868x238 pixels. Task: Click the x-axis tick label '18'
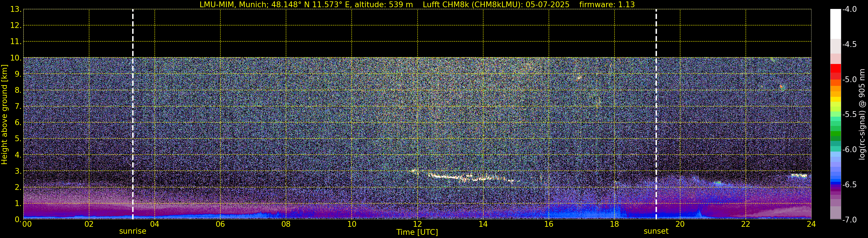click(615, 224)
